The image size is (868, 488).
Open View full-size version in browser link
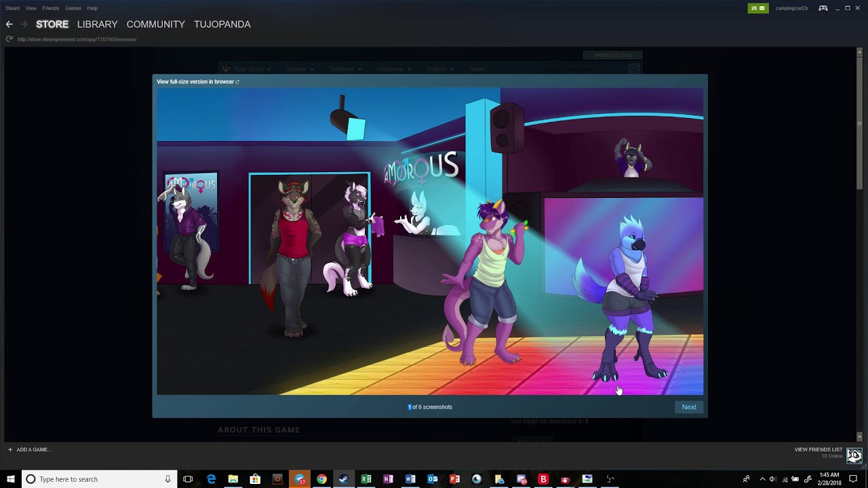(x=197, y=81)
